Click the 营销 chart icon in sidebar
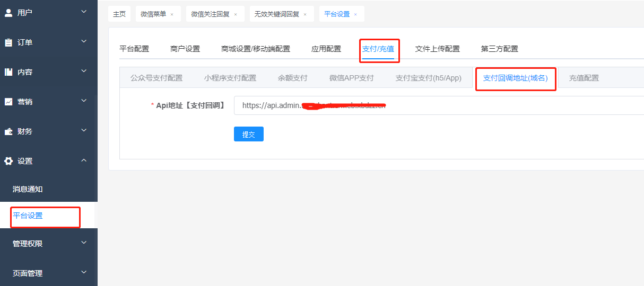Viewport: 644px width, 286px height. 8,102
